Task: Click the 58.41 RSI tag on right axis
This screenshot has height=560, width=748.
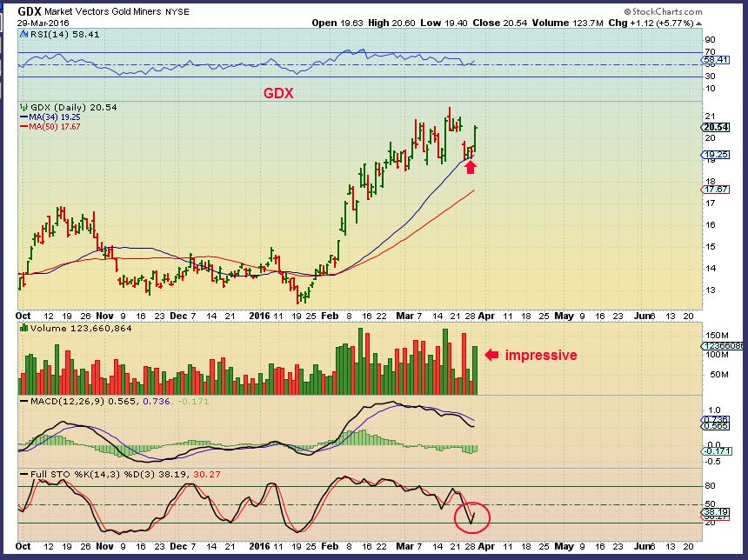Action: pos(716,60)
